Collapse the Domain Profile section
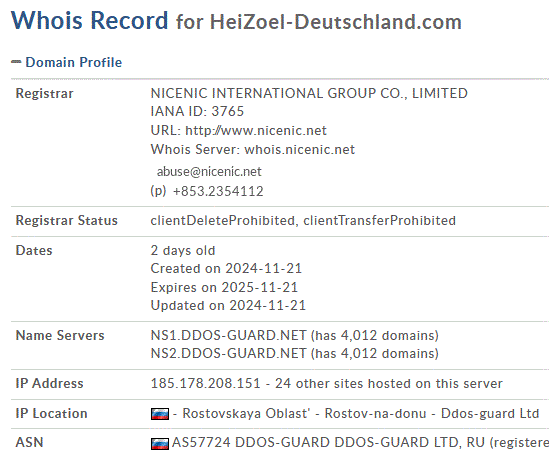Image resolution: width=550 pixels, height=457 pixels. tap(67, 62)
